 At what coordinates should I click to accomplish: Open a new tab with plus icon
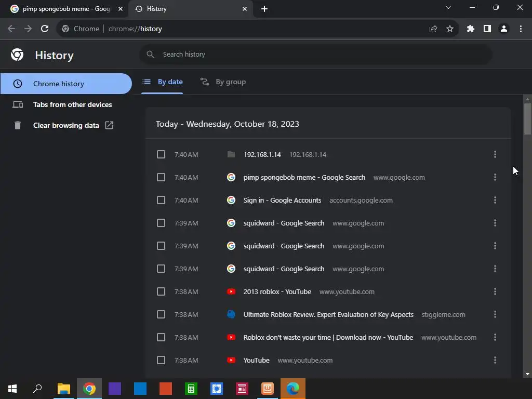[264, 9]
